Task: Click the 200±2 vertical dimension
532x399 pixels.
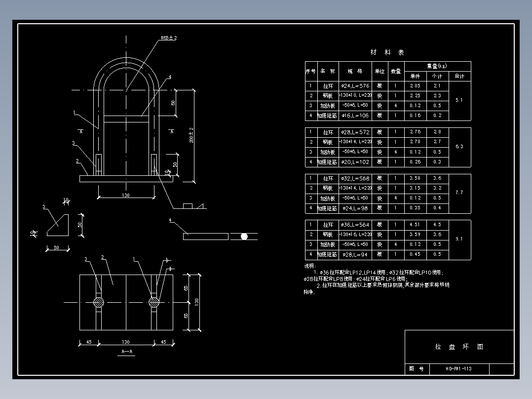Action: coord(191,135)
